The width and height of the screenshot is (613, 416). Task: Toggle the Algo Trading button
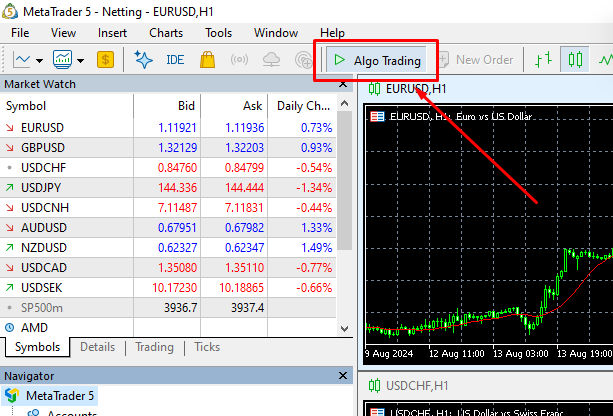point(376,60)
